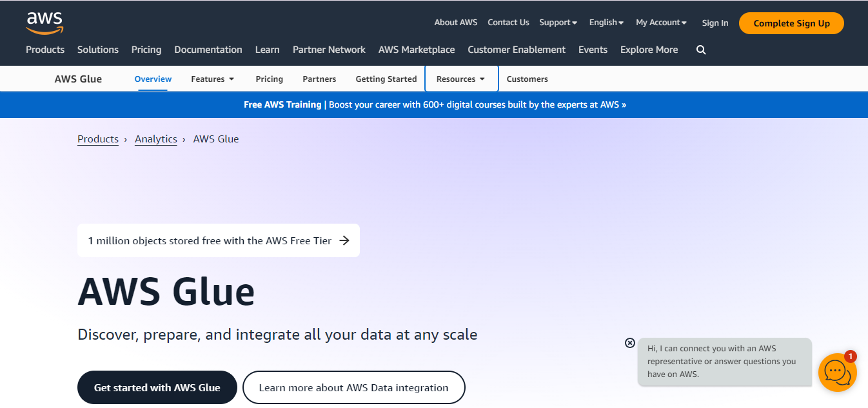Viewport: 868px width, 408px height.
Task: Dismiss the chat greeting popup
Action: click(x=630, y=343)
